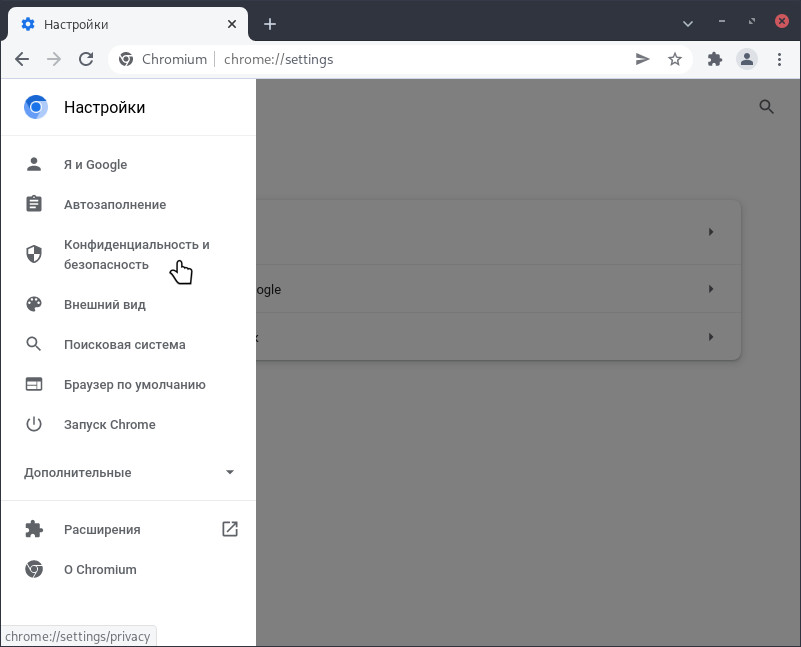Click the site info icon in address bar
Viewport: 801px width, 647px height.
(x=127, y=59)
